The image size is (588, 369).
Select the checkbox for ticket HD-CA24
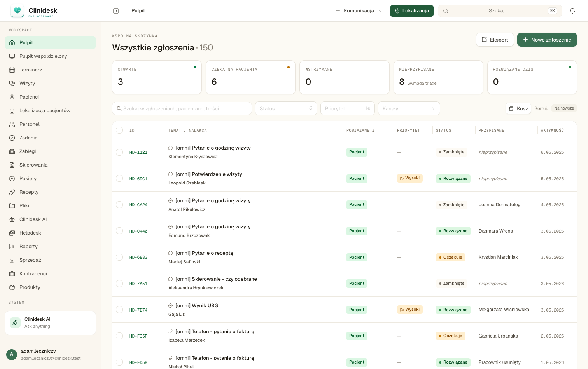coord(119,205)
